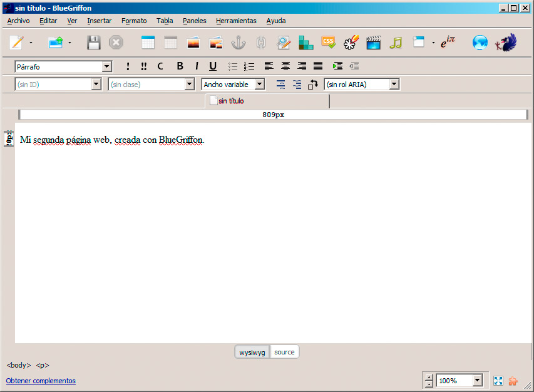Click the link chain icon
Screen dimensions: 534x392
pos(261,43)
